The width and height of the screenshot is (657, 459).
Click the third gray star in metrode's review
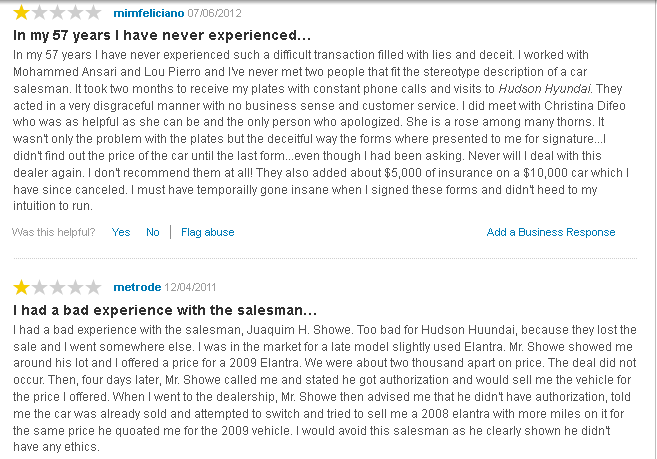coord(57,287)
